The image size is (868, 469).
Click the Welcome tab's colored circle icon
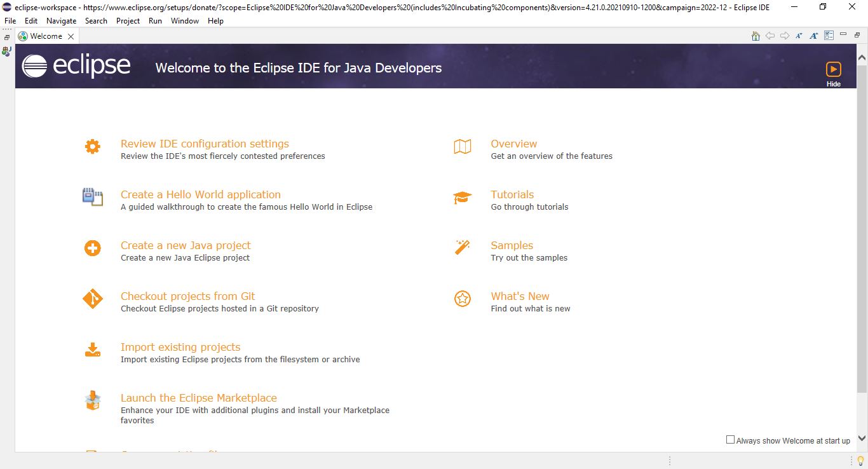23,36
